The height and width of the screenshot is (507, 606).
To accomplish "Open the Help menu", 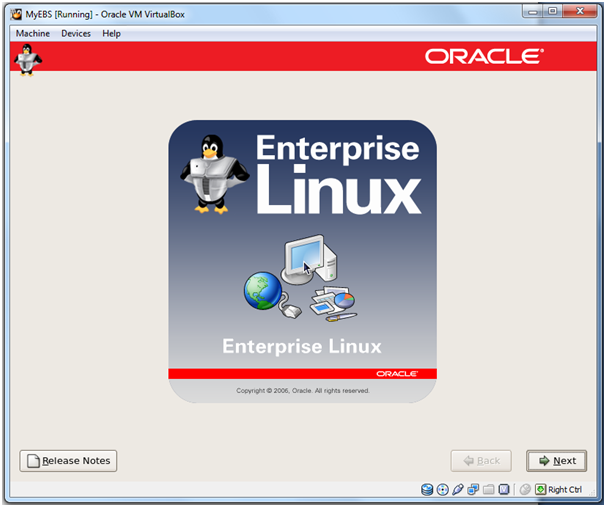I will pos(111,34).
